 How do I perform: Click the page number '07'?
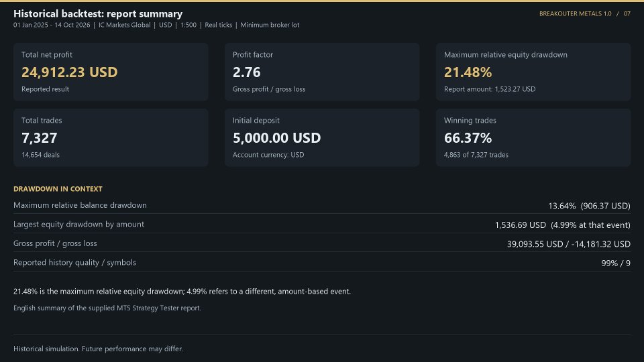pyautogui.click(x=627, y=13)
